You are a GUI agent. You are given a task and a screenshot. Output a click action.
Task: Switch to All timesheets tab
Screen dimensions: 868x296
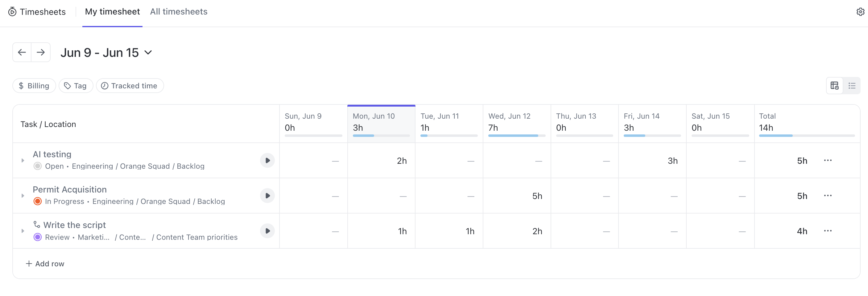tap(179, 12)
